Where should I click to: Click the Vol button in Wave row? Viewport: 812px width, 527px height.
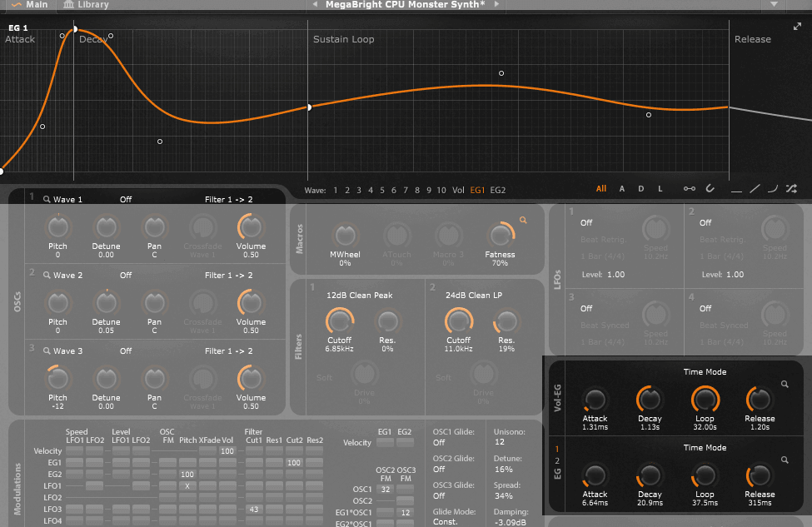[x=458, y=191]
